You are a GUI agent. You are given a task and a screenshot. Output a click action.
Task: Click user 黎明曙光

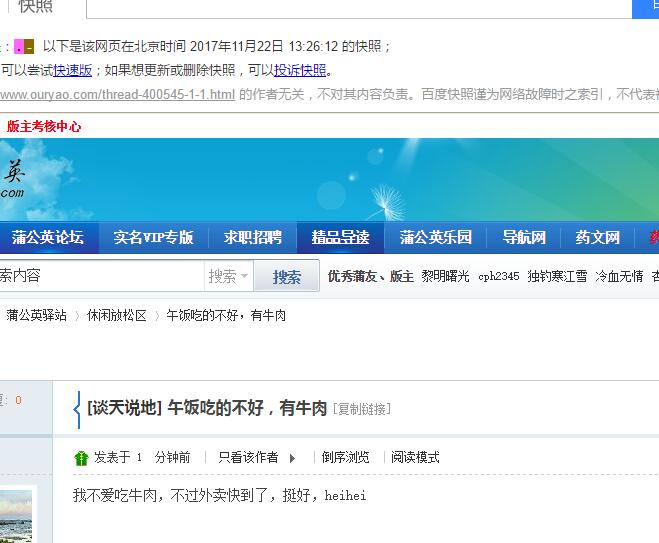[445, 276]
